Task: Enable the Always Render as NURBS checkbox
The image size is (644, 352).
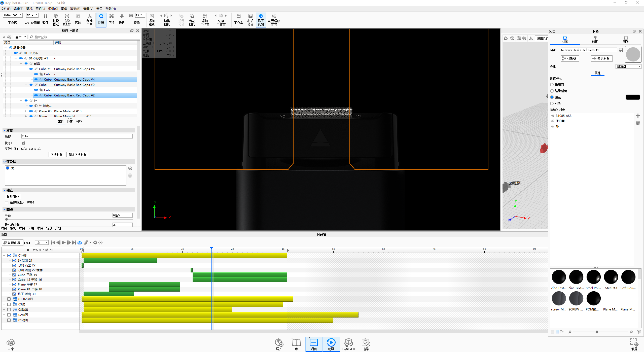Action: (7, 203)
